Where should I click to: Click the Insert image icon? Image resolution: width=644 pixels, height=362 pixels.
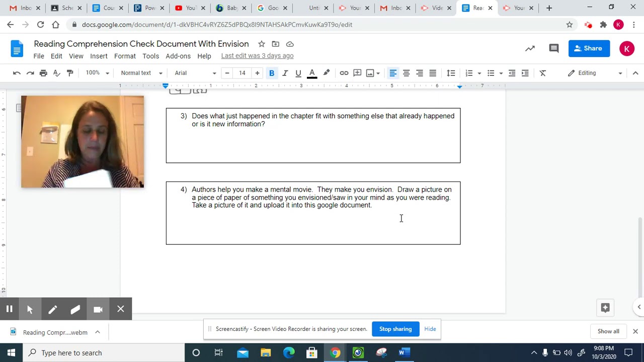click(x=370, y=73)
